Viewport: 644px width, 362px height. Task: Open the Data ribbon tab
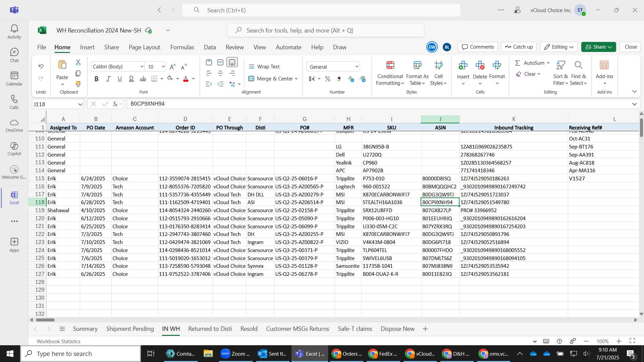[210, 47]
